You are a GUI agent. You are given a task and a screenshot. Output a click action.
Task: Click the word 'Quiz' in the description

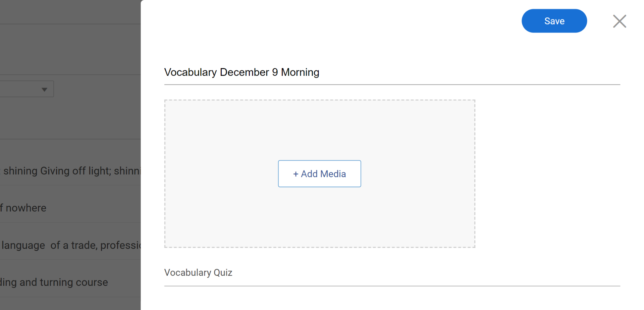click(223, 273)
